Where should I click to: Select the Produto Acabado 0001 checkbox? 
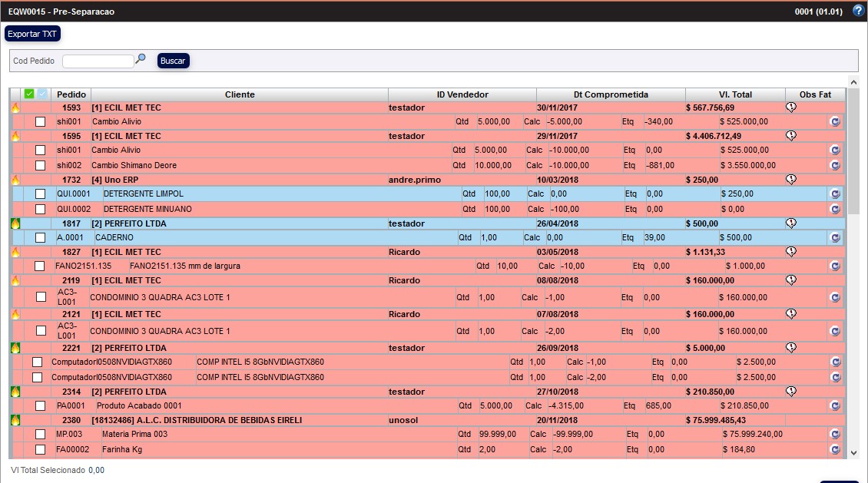pos(40,406)
